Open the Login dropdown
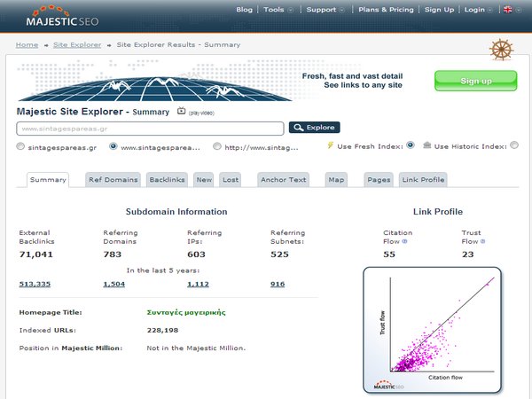Image resolution: width=532 pixels, height=399 pixels. coord(479,10)
